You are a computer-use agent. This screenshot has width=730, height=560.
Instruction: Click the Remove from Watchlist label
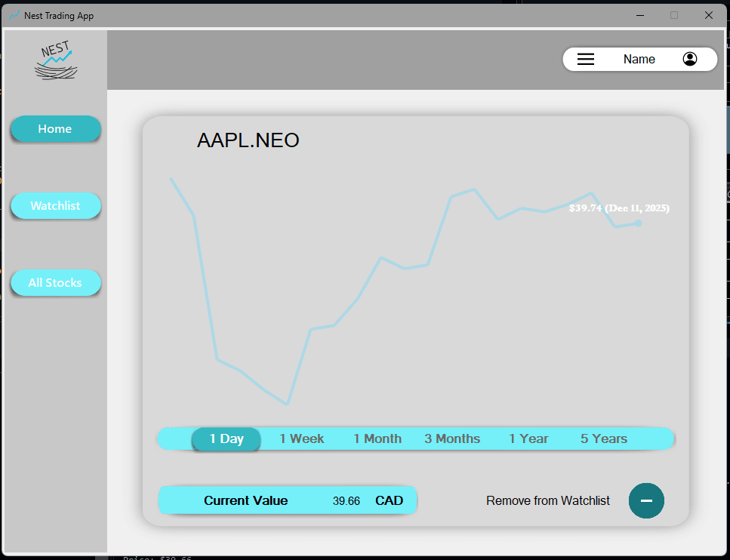547,500
